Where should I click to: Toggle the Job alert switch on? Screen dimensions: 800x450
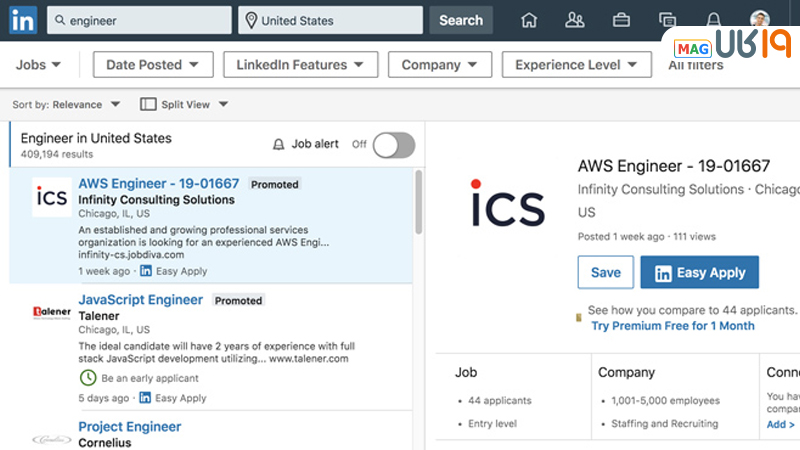coord(393,145)
